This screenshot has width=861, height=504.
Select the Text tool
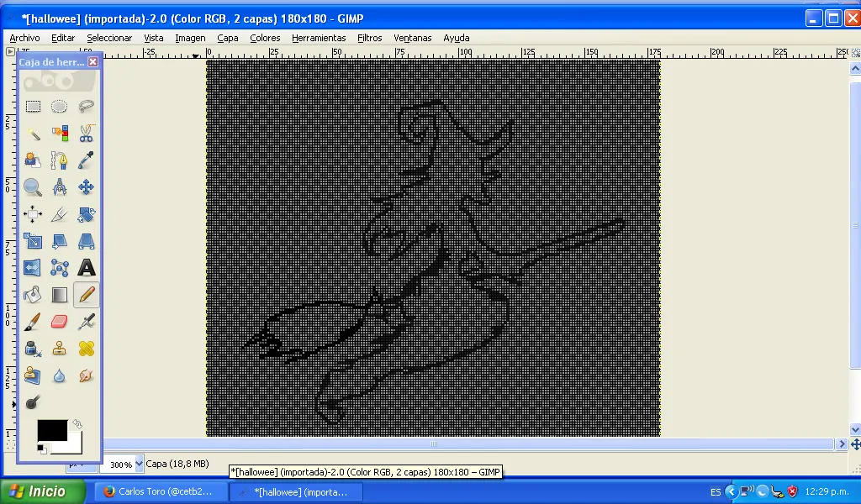pos(87,268)
